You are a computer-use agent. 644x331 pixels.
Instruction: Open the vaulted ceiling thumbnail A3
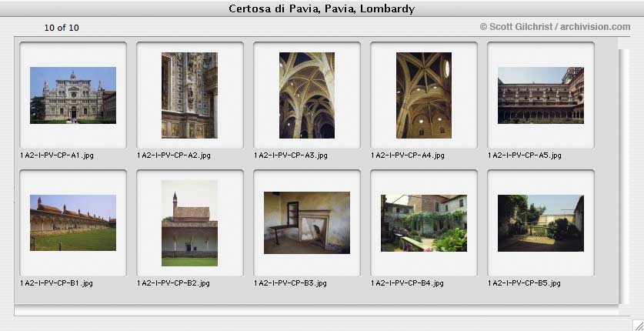pyautogui.click(x=307, y=95)
